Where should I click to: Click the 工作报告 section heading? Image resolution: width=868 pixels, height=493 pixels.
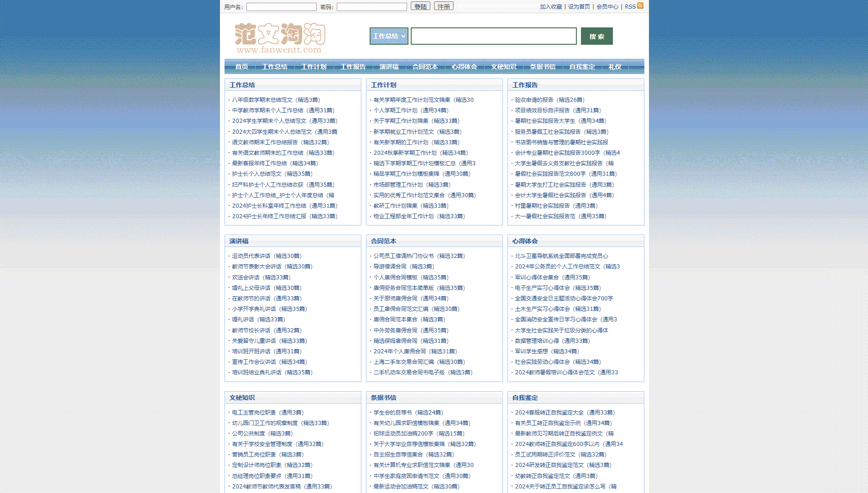point(525,85)
